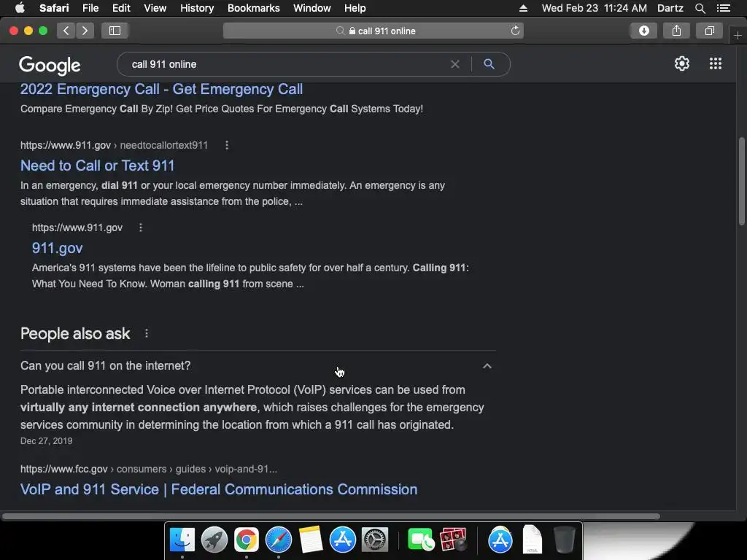The height and width of the screenshot is (560, 747).
Task: Open the View menu
Action: 155,8
